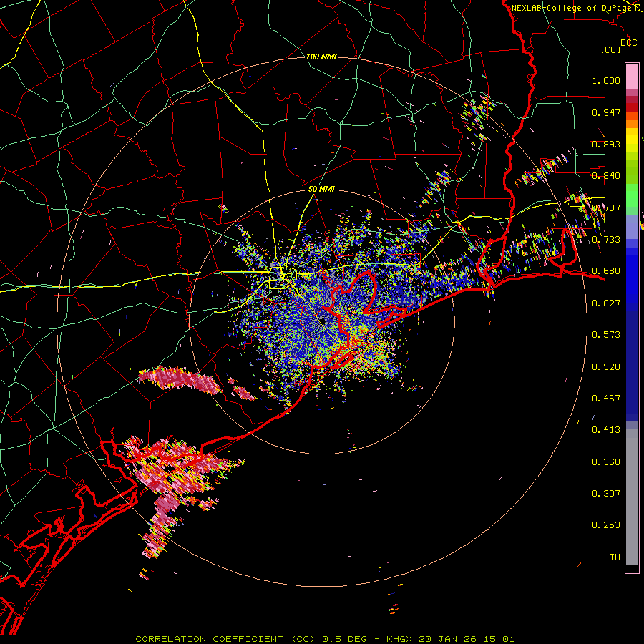Click the 0.360 scale value

(606, 462)
